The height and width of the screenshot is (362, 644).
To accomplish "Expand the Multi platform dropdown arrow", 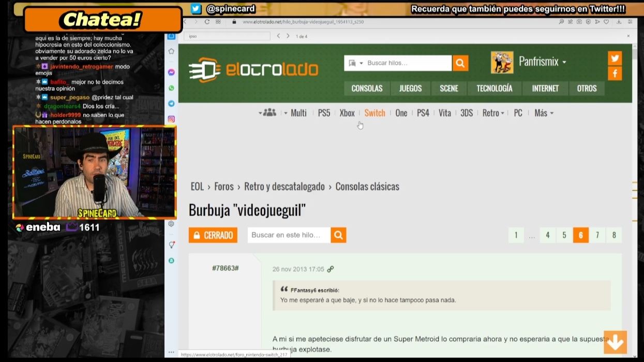I will coord(286,113).
